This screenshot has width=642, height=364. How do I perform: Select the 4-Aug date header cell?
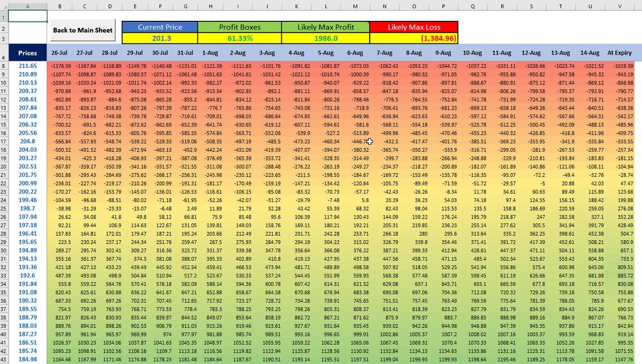tap(296, 53)
